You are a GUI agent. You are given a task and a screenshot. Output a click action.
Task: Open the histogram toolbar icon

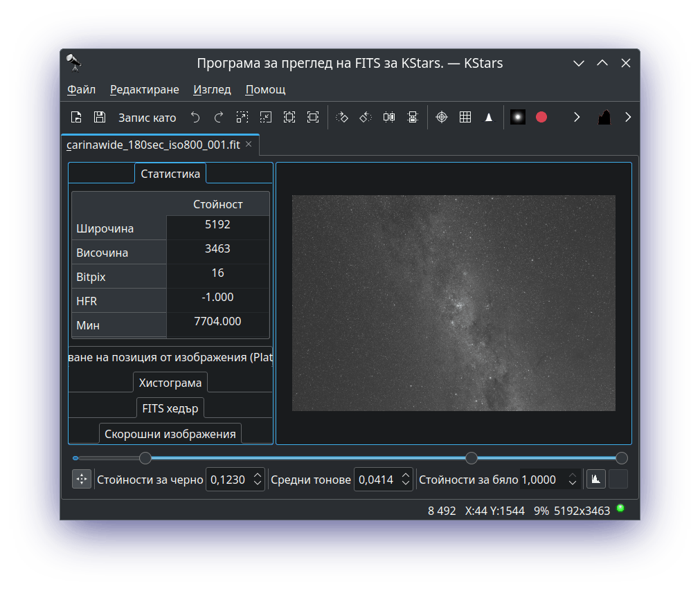tap(604, 118)
